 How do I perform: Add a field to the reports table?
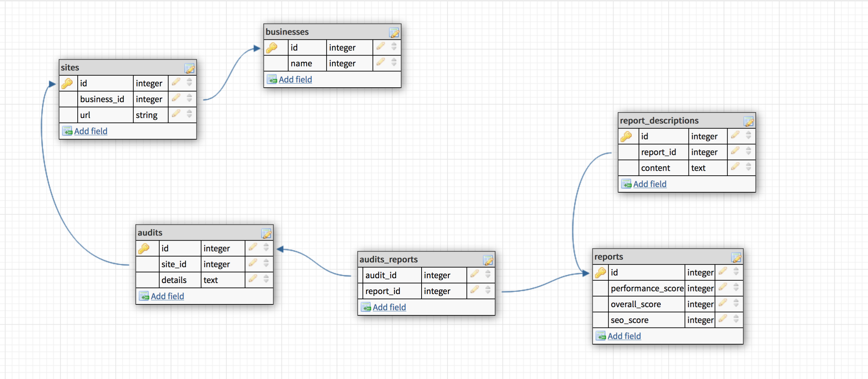pyautogui.click(x=624, y=336)
